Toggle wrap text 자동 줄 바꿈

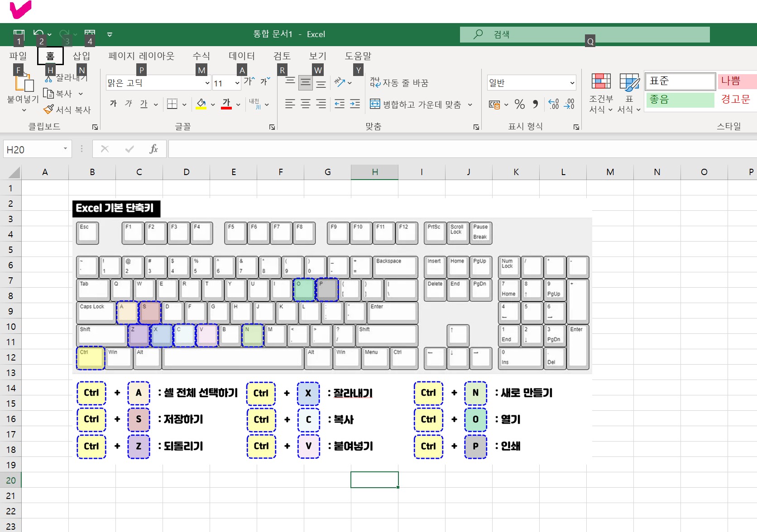[399, 83]
